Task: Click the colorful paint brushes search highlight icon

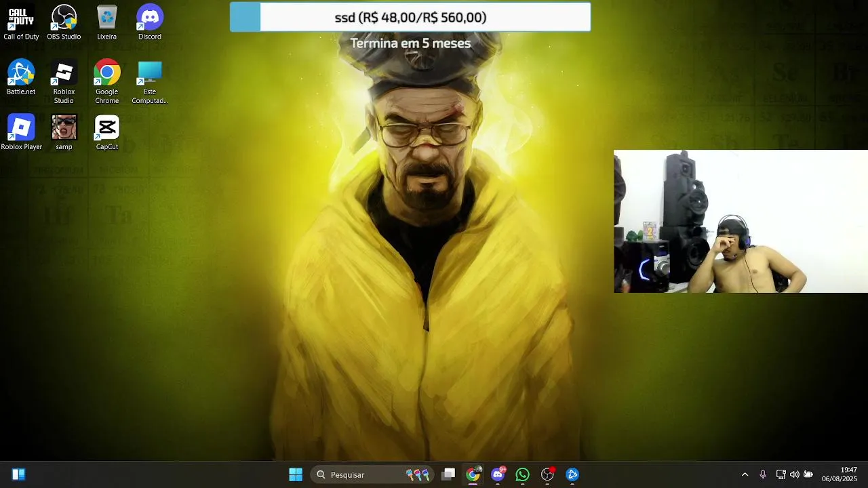Action: [x=418, y=474]
